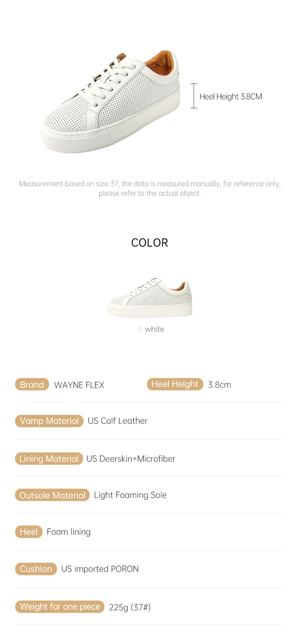Image resolution: width=300 pixels, height=644 pixels.
Task: Click the heel height measurement bracket icon
Action: coord(194,96)
